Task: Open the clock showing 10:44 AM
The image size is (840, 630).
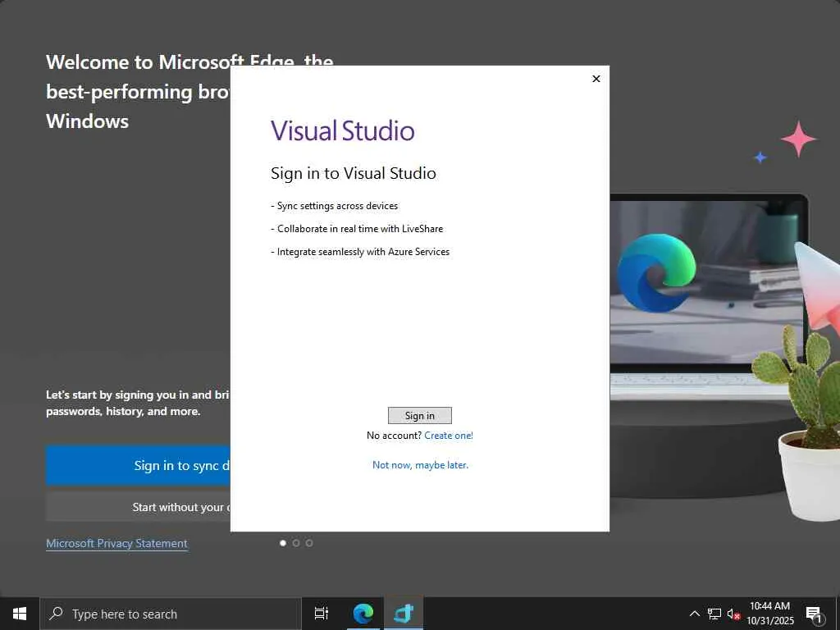Action: tap(769, 614)
